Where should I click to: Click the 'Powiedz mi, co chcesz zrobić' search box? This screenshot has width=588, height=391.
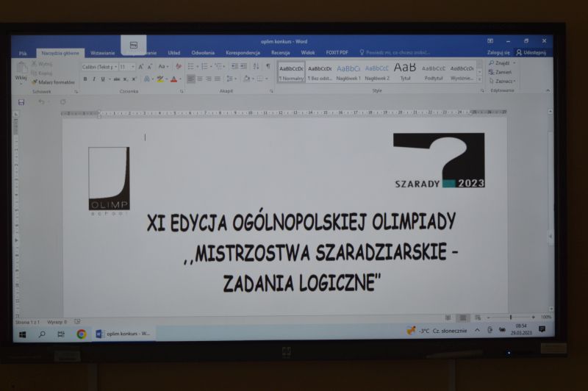[397, 53]
